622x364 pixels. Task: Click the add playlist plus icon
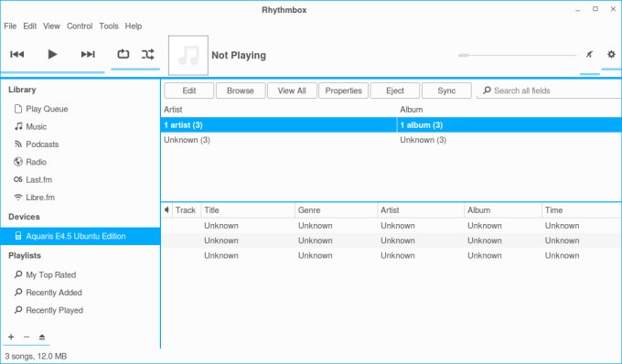coord(11,337)
